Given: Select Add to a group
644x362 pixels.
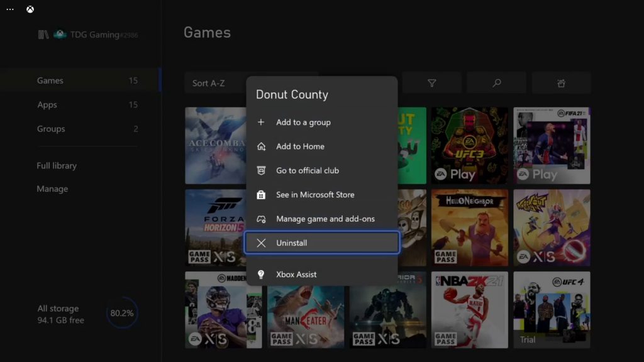Looking at the screenshot, I should tap(322, 122).
